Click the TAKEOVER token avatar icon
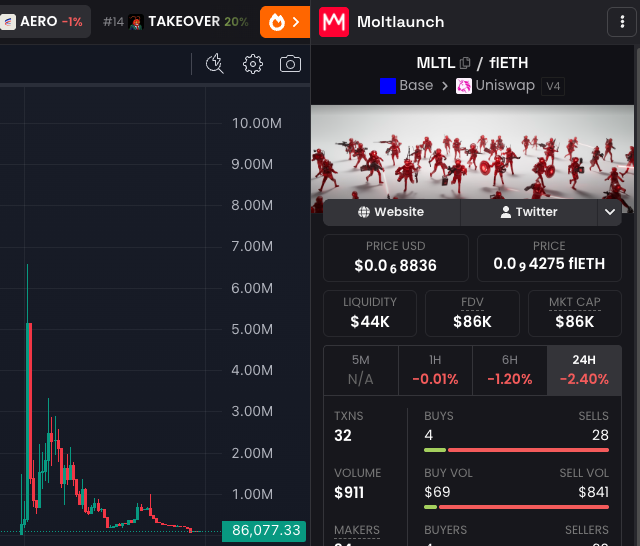This screenshot has width=640, height=546. [136, 22]
